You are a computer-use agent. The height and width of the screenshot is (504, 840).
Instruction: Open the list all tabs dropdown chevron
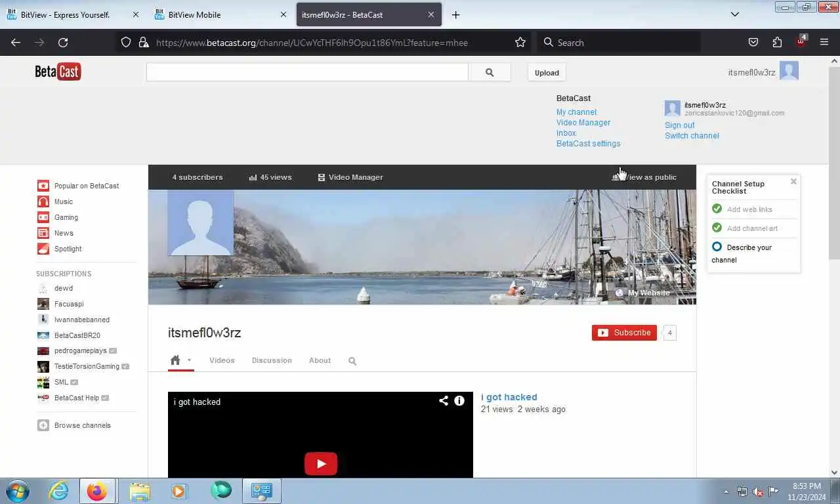[x=735, y=14]
